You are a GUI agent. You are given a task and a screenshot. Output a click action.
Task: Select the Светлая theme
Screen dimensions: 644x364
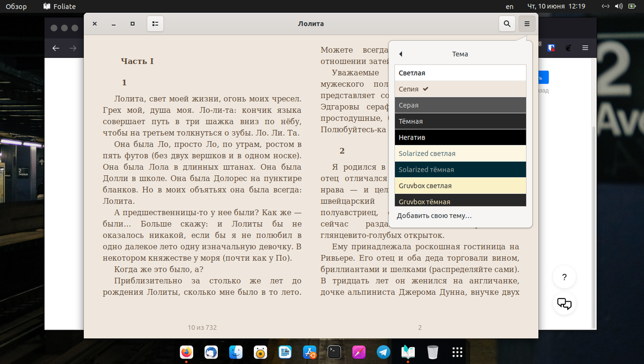click(460, 73)
